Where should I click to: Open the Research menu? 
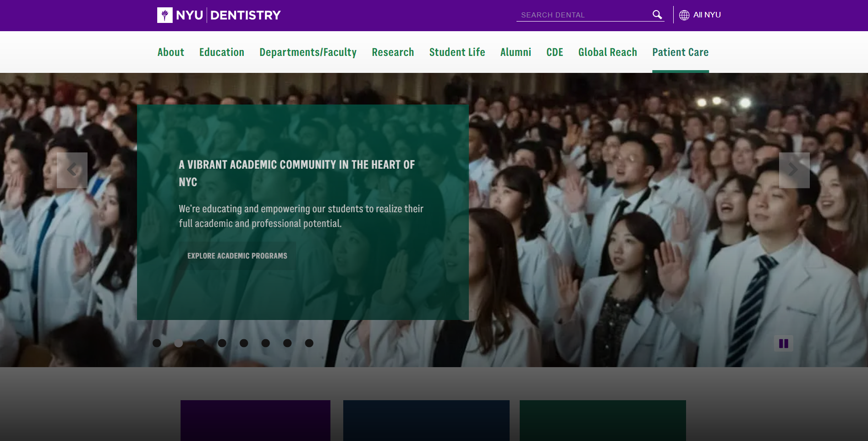point(393,52)
